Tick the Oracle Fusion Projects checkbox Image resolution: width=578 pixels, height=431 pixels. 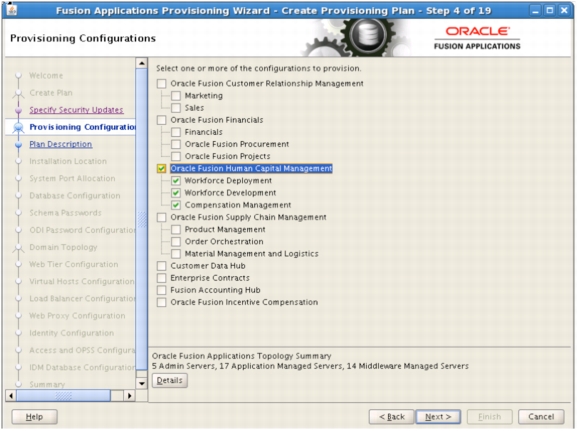tap(176, 157)
